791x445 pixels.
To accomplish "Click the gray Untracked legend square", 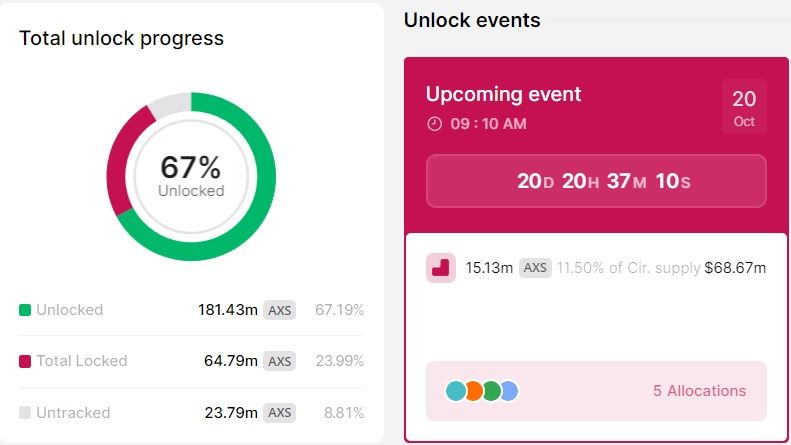I will (x=25, y=413).
